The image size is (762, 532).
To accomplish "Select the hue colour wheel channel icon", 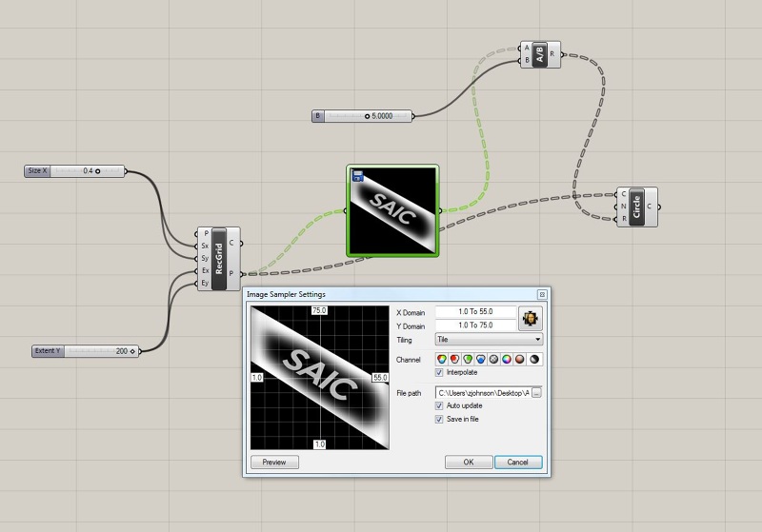I will coord(509,359).
